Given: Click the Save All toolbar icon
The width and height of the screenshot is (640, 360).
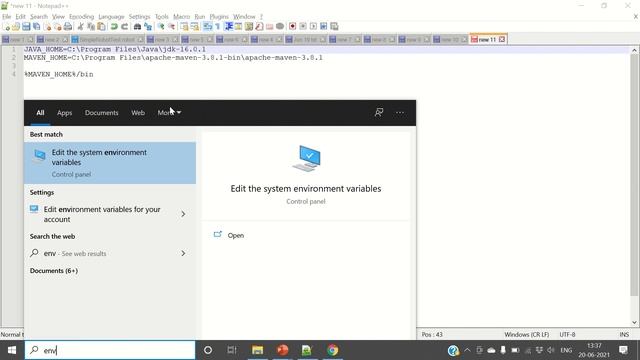Looking at the screenshot, I should point(37,27).
